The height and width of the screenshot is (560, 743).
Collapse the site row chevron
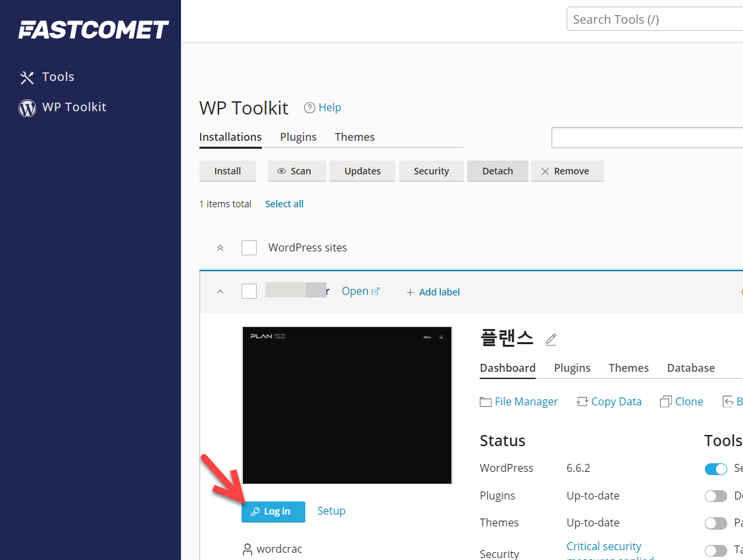tap(220, 292)
